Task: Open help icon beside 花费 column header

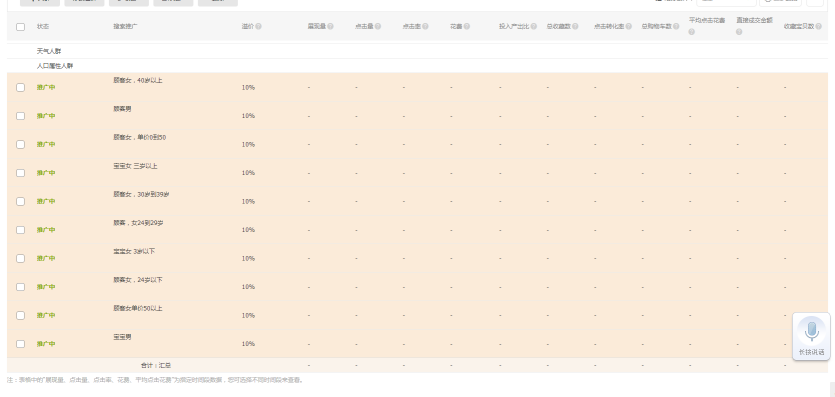Action: click(x=466, y=27)
